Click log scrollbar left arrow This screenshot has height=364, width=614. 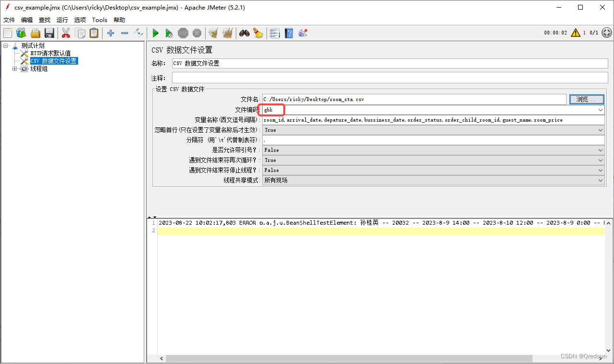coord(162,358)
